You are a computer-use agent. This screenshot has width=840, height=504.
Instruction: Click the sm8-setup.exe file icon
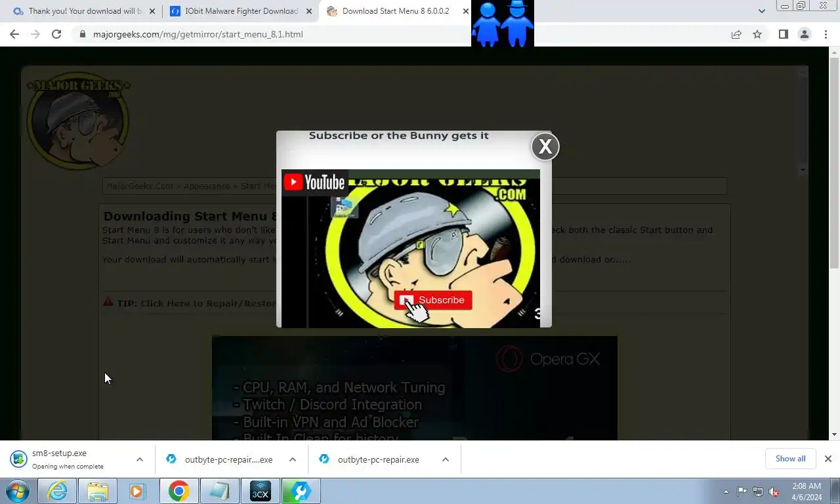pyautogui.click(x=18, y=459)
